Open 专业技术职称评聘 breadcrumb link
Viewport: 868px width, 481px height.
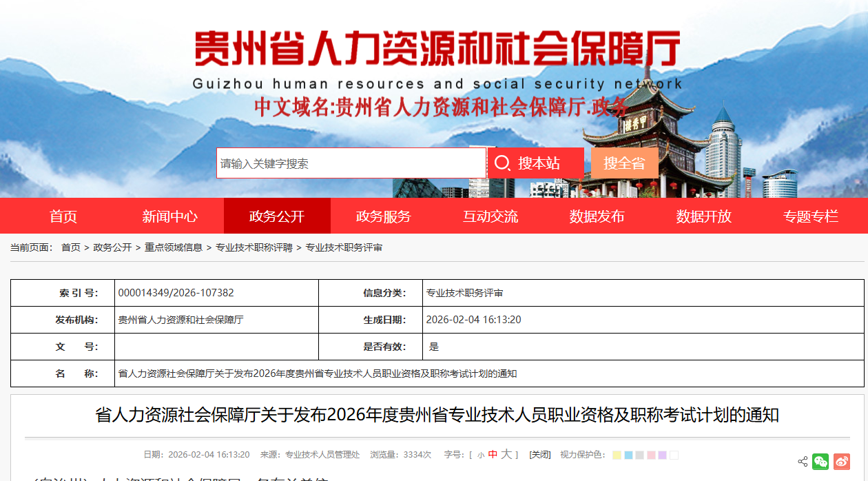coord(254,247)
